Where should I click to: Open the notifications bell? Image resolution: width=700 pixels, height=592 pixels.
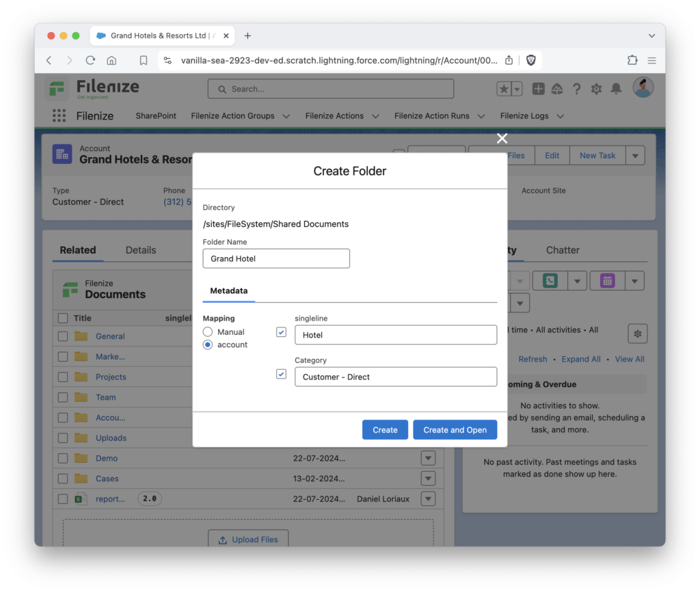[x=616, y=89]
